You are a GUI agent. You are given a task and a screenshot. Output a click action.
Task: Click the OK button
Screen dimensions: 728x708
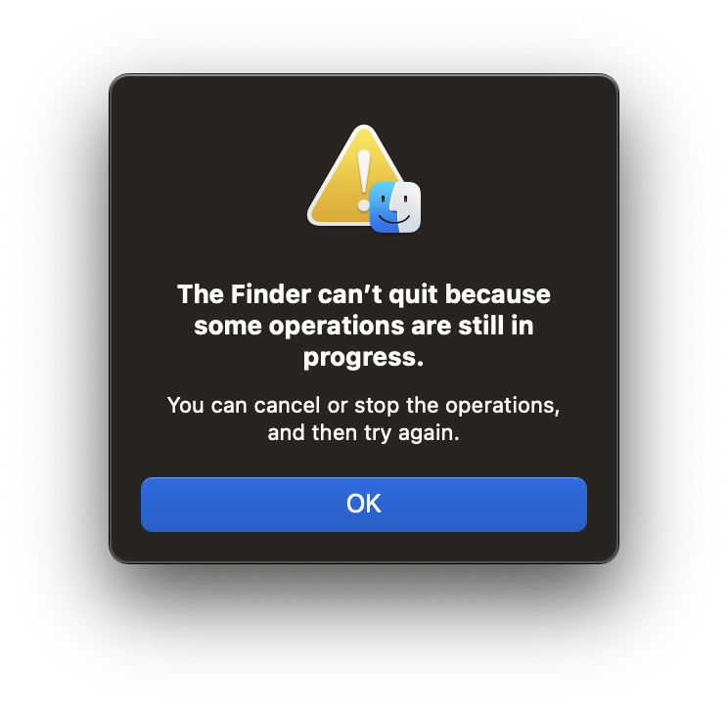364,505
